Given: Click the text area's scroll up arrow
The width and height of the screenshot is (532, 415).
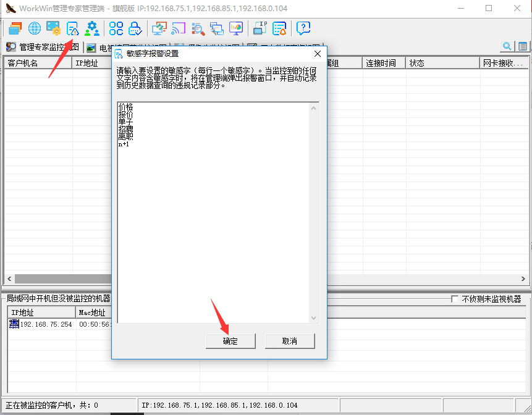Looking at the screenshot, I should coord(313,108).
